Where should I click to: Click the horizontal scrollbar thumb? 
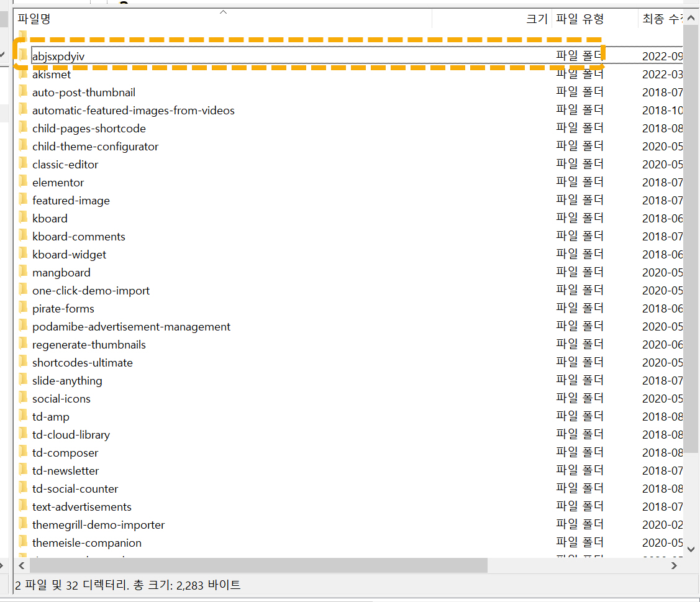click(x=258, y=565)
